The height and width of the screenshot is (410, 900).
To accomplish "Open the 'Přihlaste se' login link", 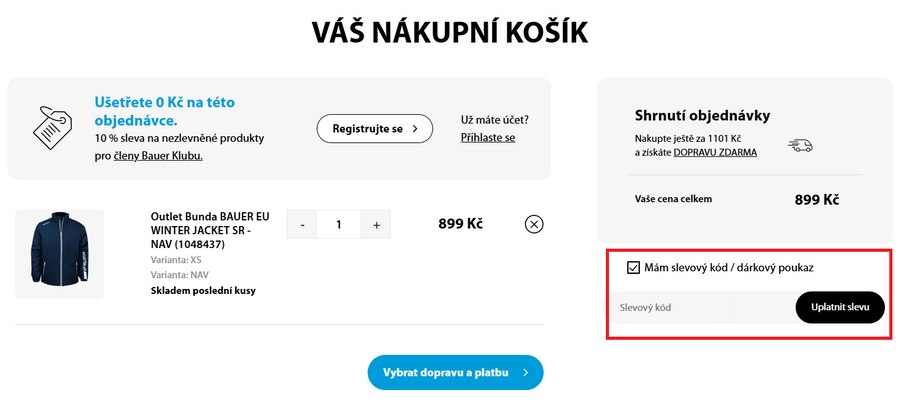I will (488, 137).
